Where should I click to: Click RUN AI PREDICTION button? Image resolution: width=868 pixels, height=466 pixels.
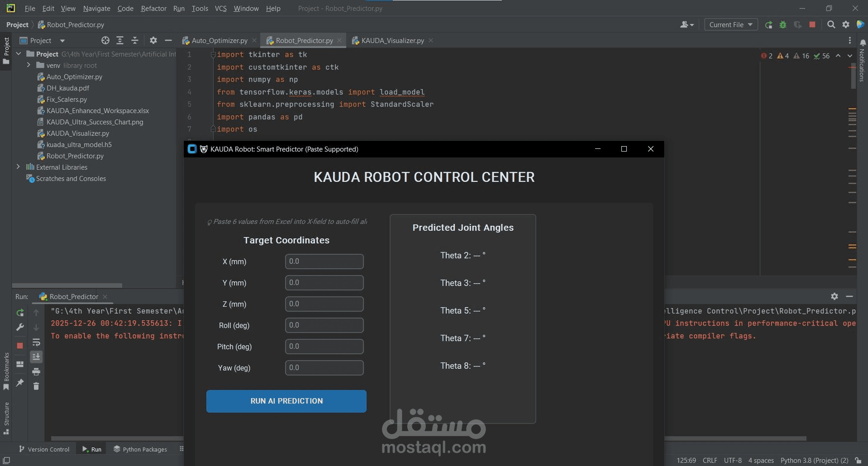[x=286, y=401]
